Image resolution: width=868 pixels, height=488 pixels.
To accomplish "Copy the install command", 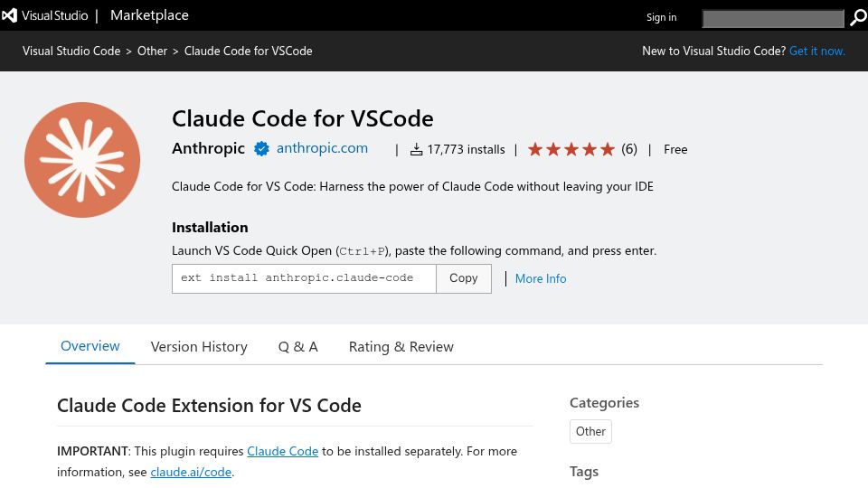I will (463, 278).
